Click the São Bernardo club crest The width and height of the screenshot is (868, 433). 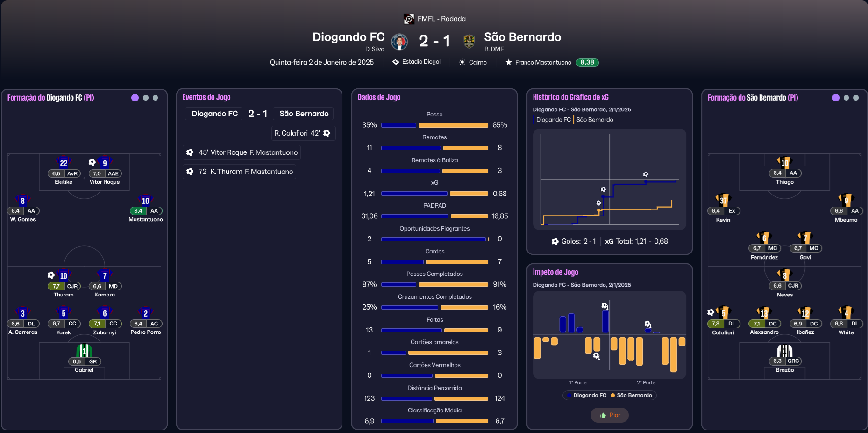coord(469,42)
